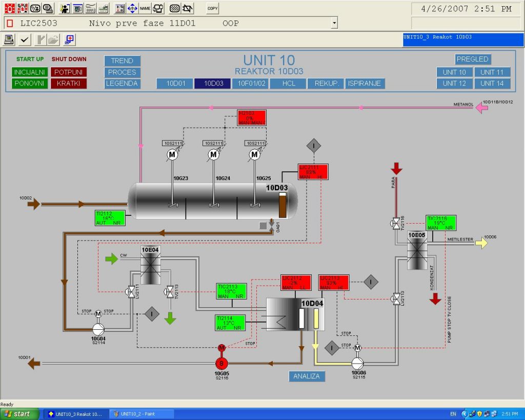Toggle the KRATKI shut down button
The image size is (525, 420).
69,83
